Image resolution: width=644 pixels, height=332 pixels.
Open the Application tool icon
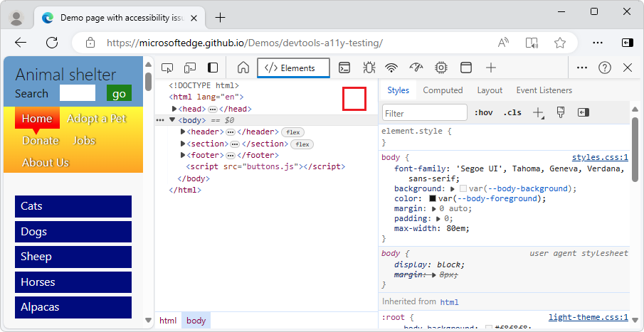pos(466,68)
